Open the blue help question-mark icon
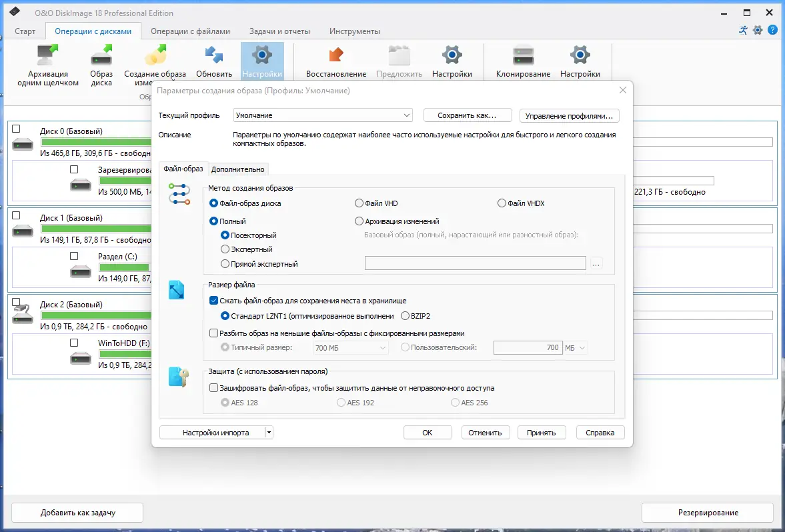Screen dimensions: 785x532 773,30
